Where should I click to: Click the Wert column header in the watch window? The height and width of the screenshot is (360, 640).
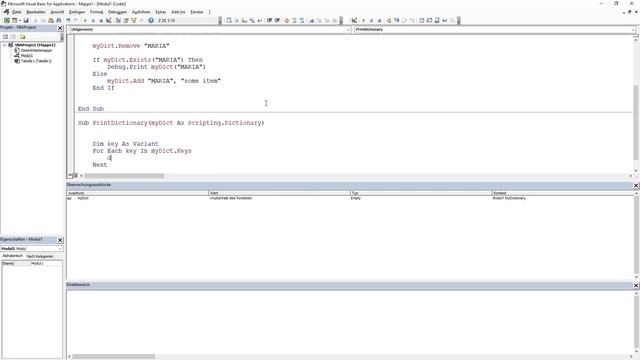280,193
